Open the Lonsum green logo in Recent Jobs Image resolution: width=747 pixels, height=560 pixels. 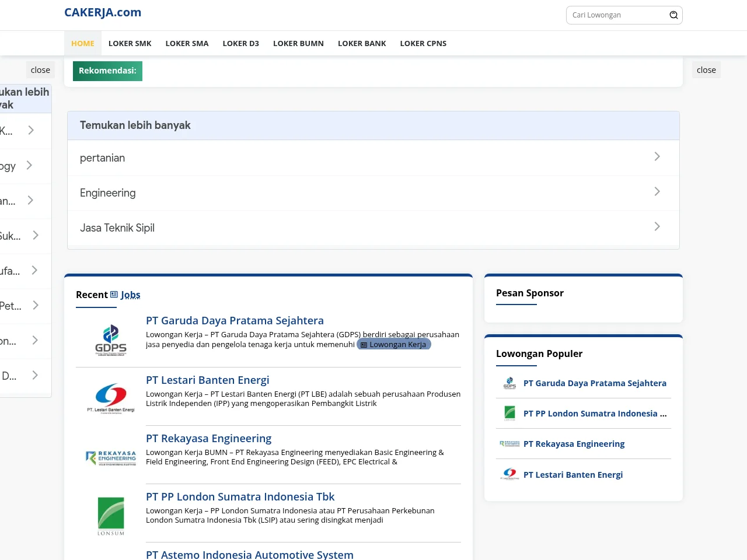click(x=111, y=516)
